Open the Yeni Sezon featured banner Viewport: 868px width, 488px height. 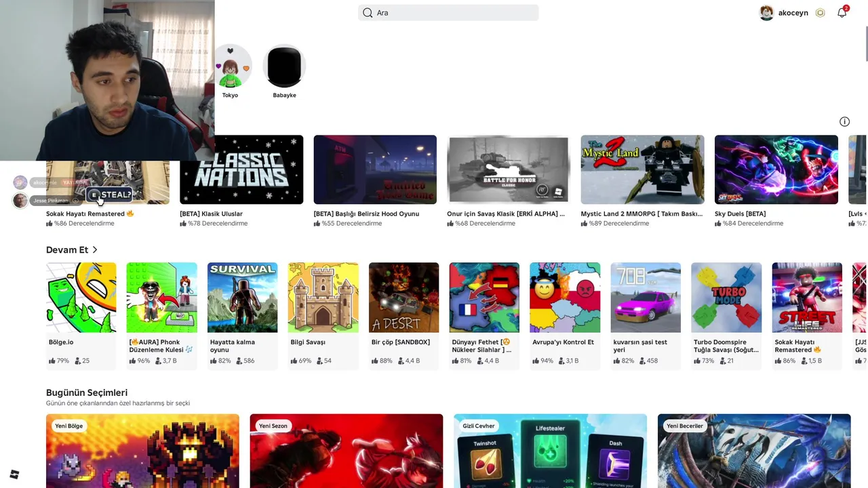pyautogui.click(x=347, y=451)
